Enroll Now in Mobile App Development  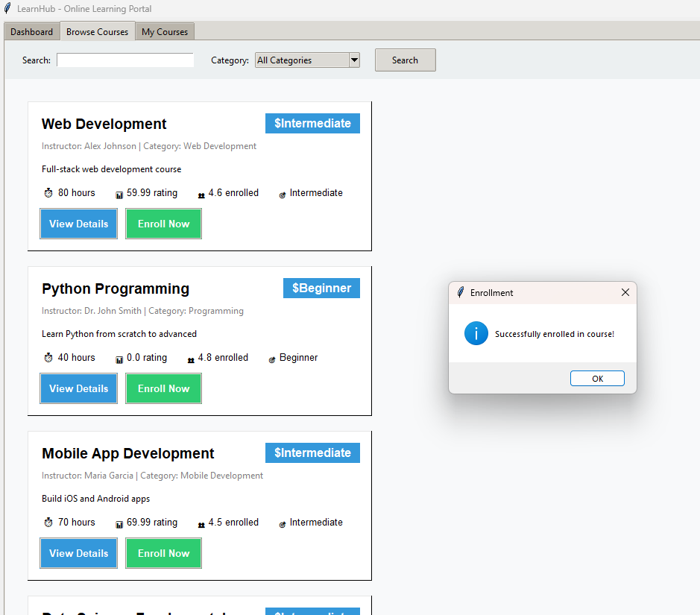[163, 553]
